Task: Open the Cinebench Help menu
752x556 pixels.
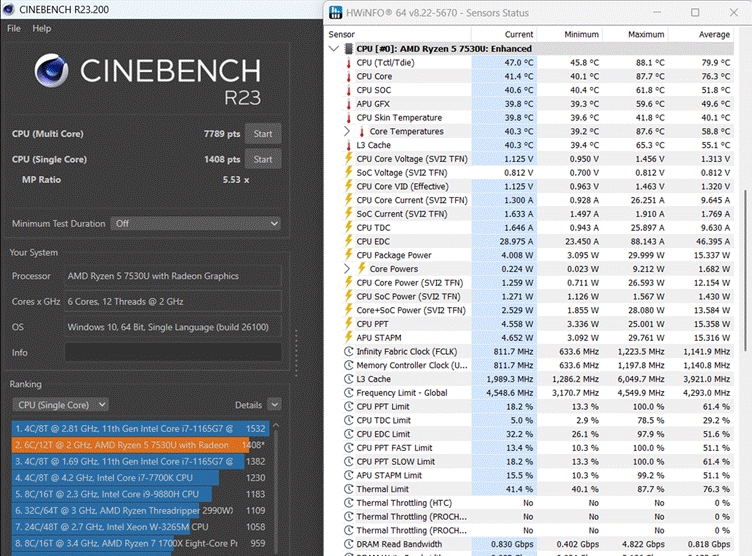Action: click(x=42, y=28)
